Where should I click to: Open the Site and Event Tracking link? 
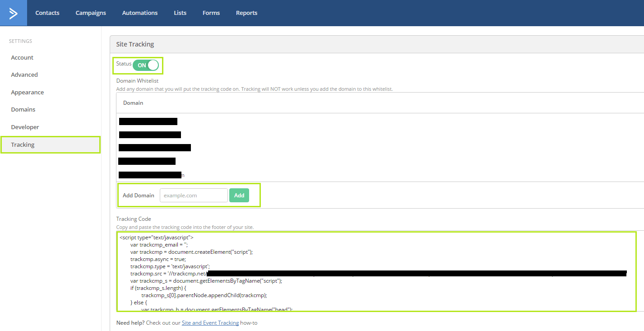point(210,323)
